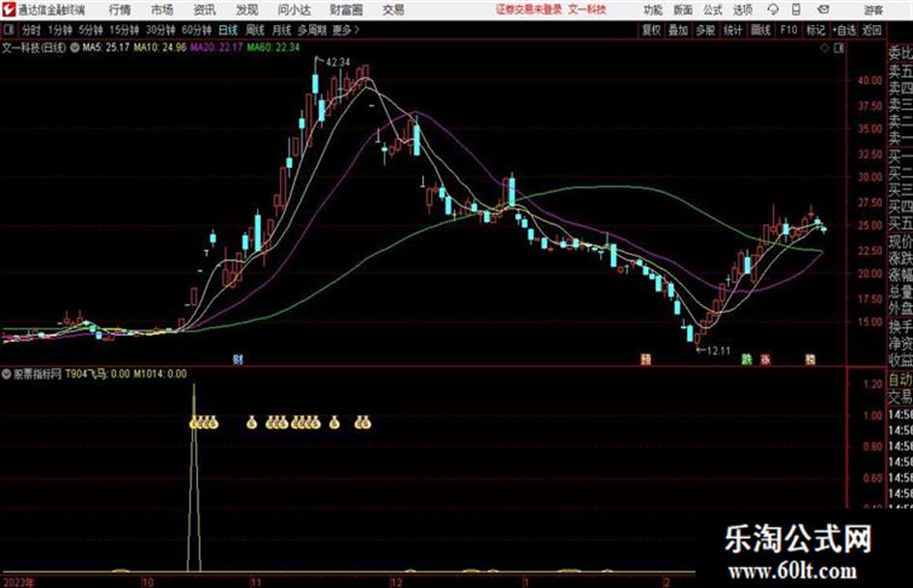Image resolution: width=913 pixels, height=588 pixels.
Task: Toggle the side info panel icon at chart top-right
Action: pos(839,48)
